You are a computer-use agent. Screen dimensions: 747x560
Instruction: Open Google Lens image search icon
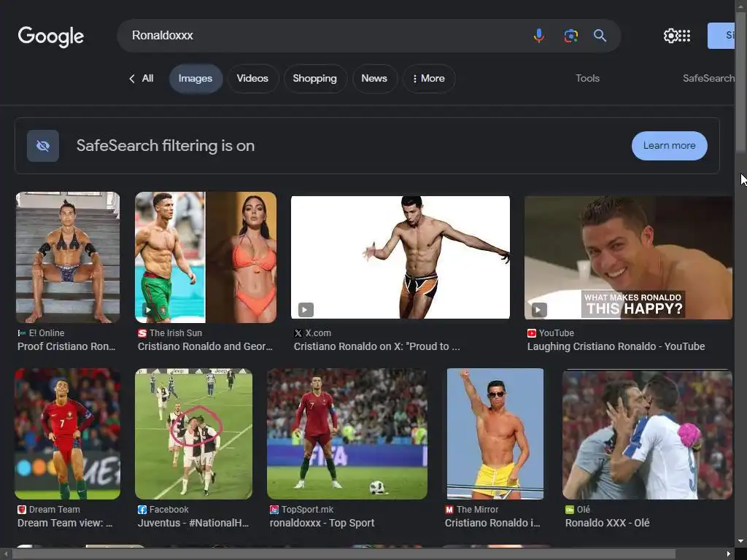570,36
